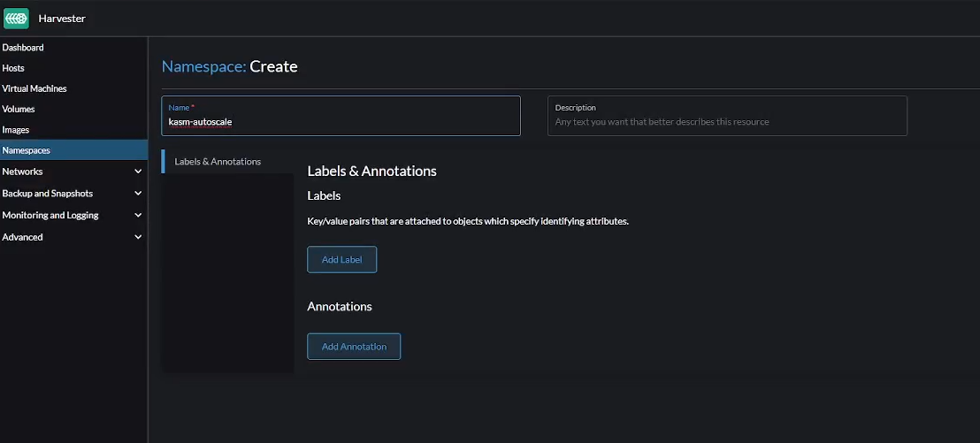The height and width of the screenshot is (443, 980).
Task: Click the Networks sidebar label
Action: (x=22, y=172)
